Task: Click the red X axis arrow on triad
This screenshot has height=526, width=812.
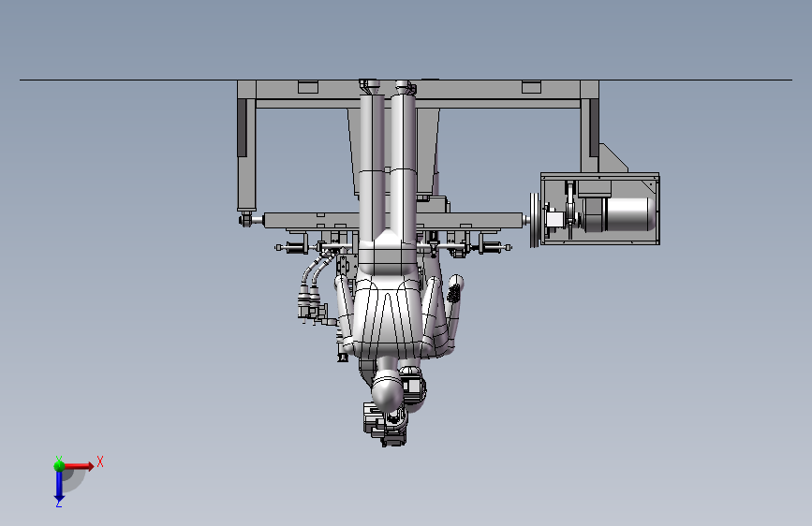Action: [80, 466]
